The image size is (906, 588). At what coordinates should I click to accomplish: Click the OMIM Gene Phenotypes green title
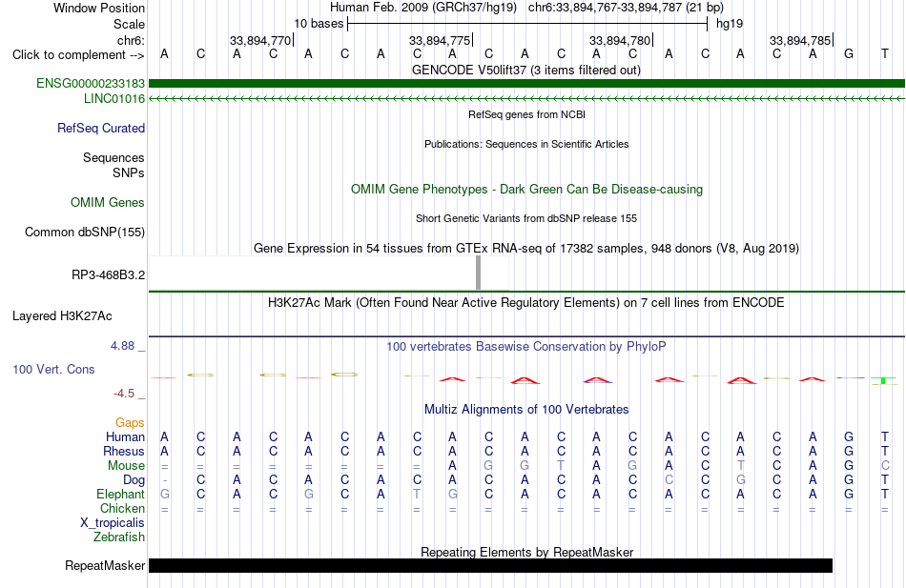point(526,189)
